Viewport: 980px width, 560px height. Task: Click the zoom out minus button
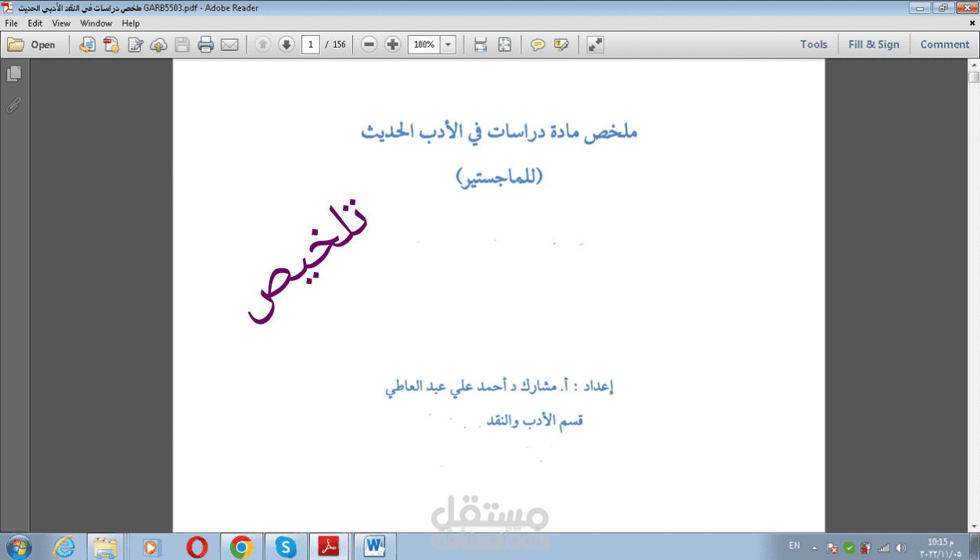pyautogui.click(x=369, y=45)
